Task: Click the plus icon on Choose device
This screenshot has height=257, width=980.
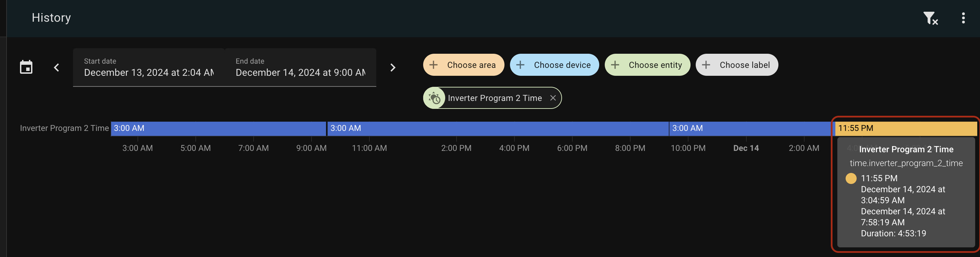Action: pyautogui.click(x=520, y=65)
